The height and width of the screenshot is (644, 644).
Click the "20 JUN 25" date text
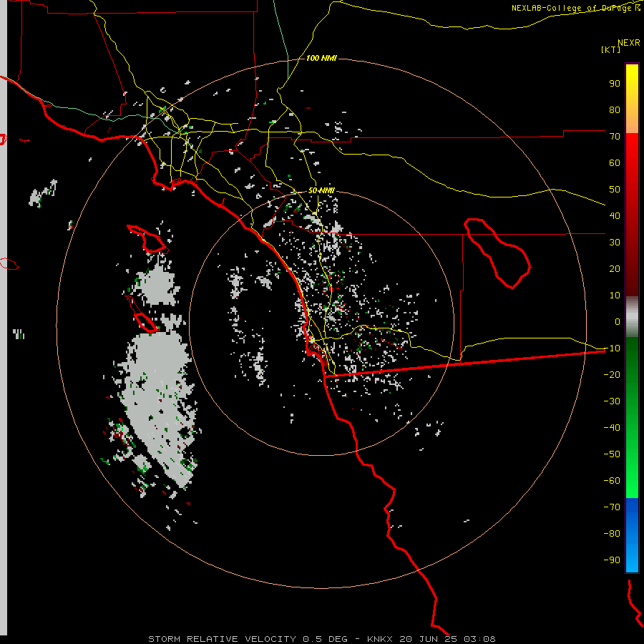coord(428,639)
